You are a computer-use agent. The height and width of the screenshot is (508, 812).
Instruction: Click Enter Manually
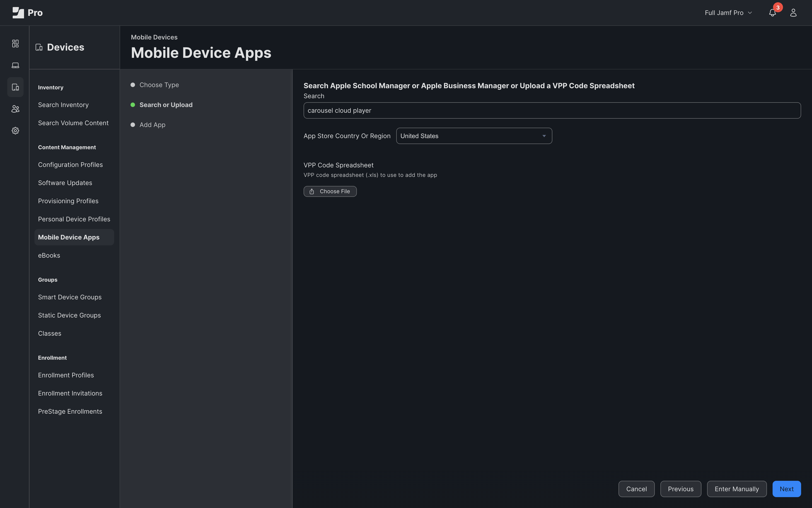coord(737,489)
